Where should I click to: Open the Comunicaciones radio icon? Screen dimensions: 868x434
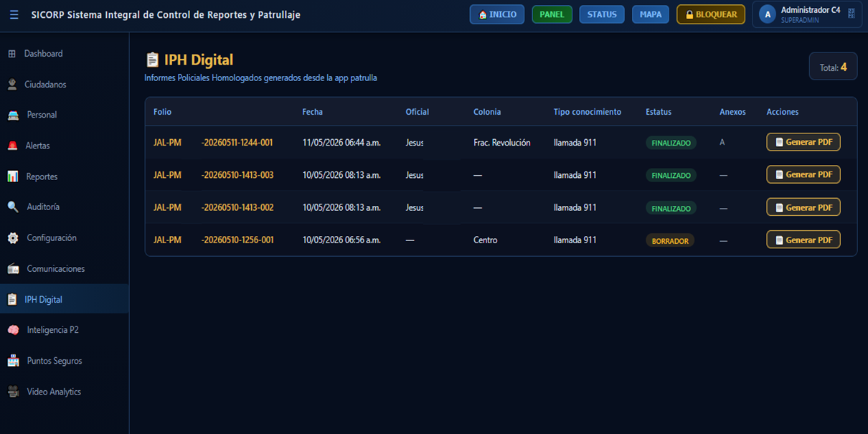13,269
